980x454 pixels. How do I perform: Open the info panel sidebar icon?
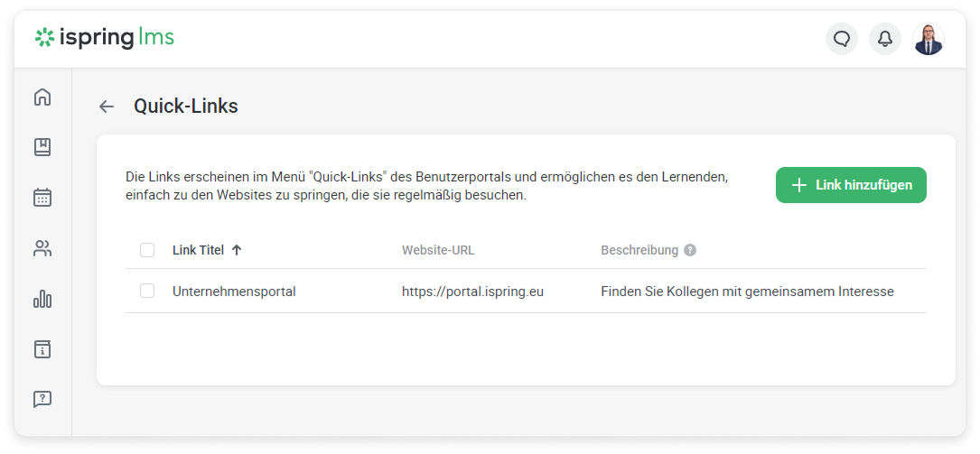point(42,349)
